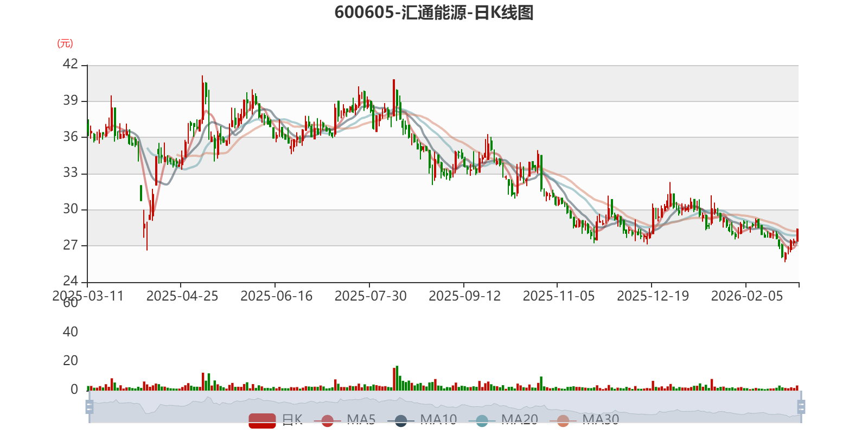Viewport: 868px width, 434px height.
Task: Click the 40 volume axis label
Action: coord(71,332)
